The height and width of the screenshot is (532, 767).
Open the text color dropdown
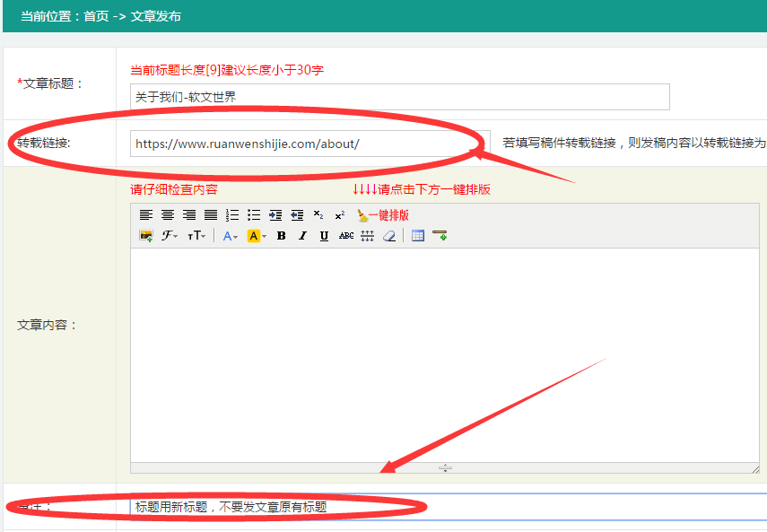coord(231,236)
